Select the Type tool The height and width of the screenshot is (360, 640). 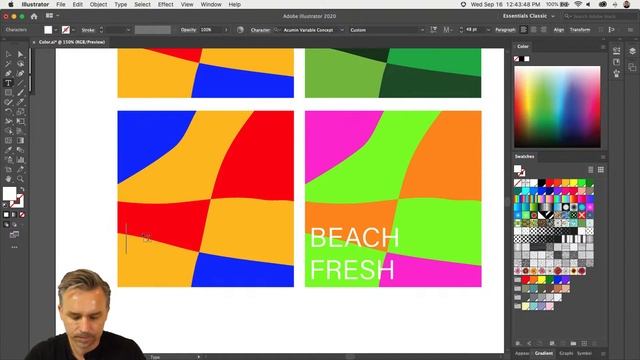pos(8,83)
